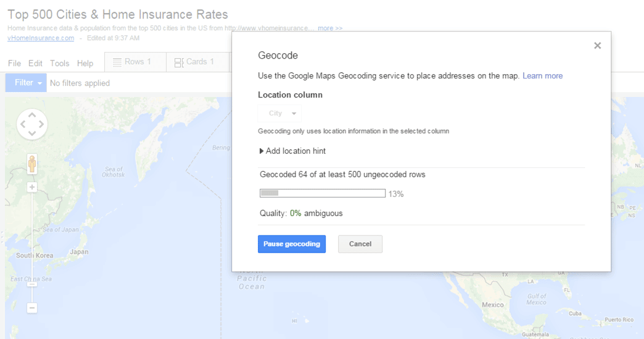Open the Edit menu
Viewport: 644px width, 339px height.
click(35, 63)
